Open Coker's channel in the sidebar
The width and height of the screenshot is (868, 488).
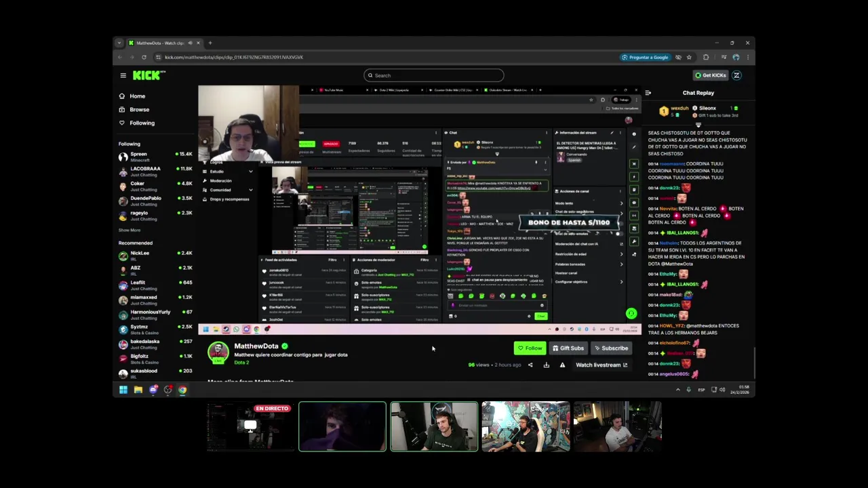pyautogui.click(x=155, y=186)
